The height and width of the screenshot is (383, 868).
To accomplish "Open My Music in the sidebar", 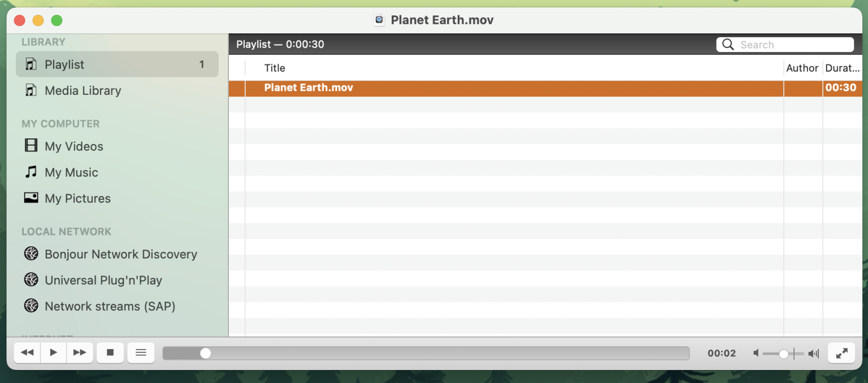I will tap(71, 172).
